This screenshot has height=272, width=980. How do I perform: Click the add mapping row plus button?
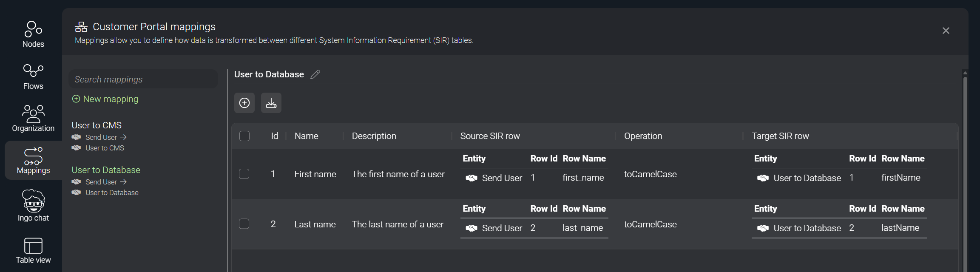pos(244,103)
